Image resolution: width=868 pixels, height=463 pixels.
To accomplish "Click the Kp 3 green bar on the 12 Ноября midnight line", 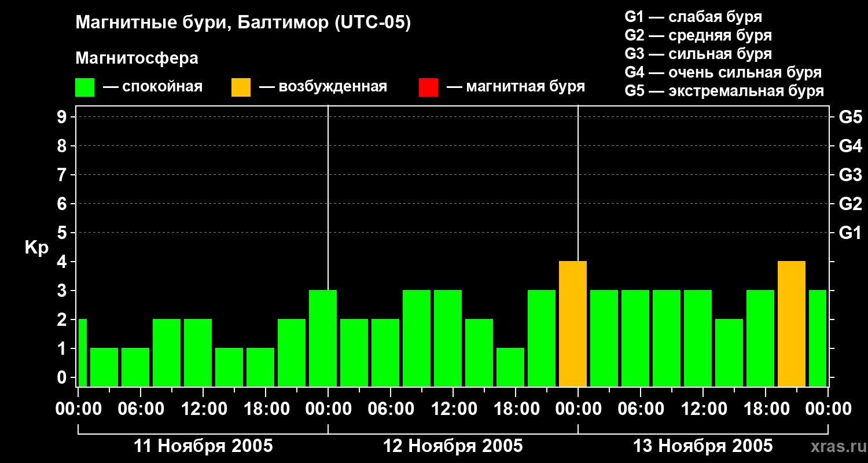I will pyautogui.click(x=323, y=338).
